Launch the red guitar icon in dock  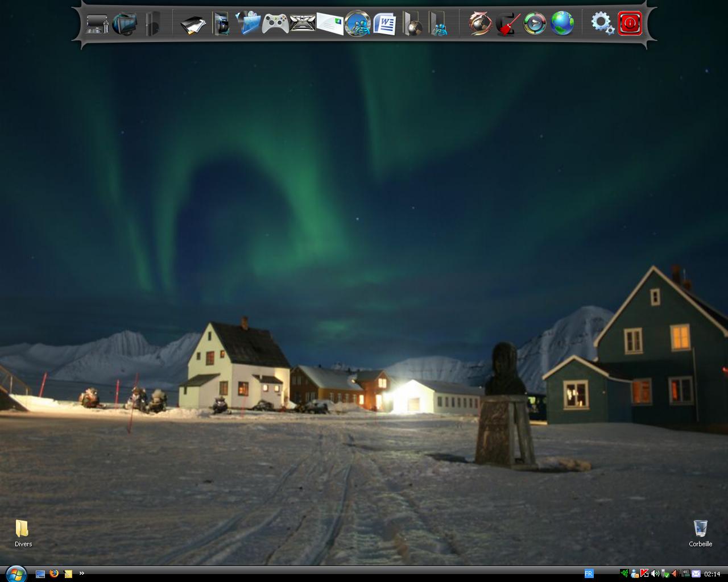point(507,24)
